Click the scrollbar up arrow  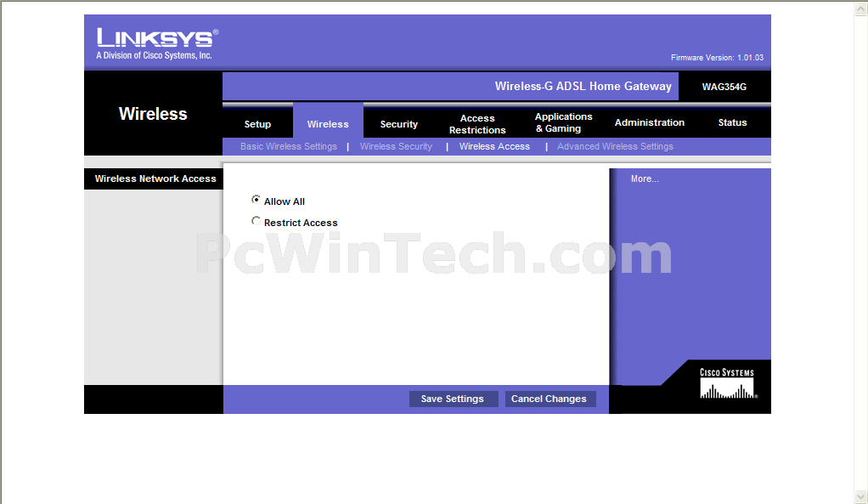[861, 8]
